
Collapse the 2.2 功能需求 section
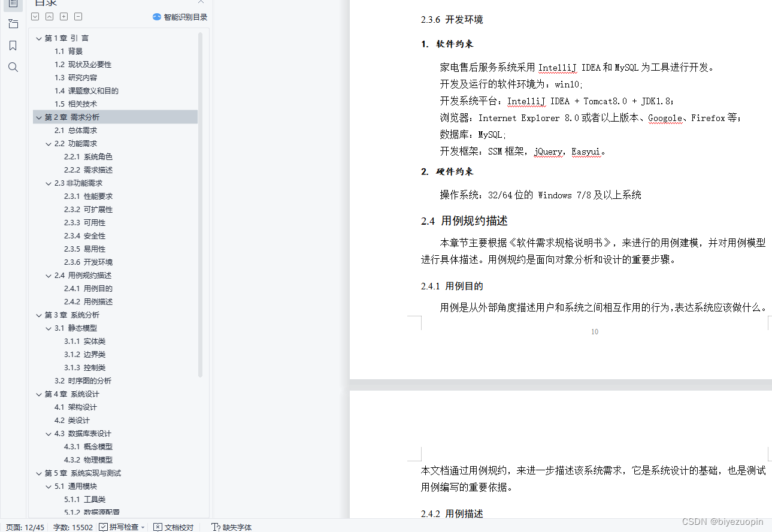click(x=48, y=143)
